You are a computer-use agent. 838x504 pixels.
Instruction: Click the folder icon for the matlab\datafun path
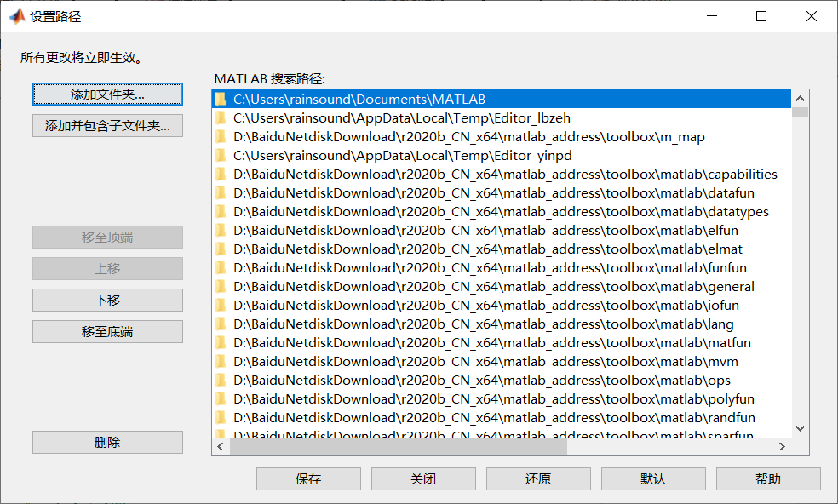tap(219, 196)
